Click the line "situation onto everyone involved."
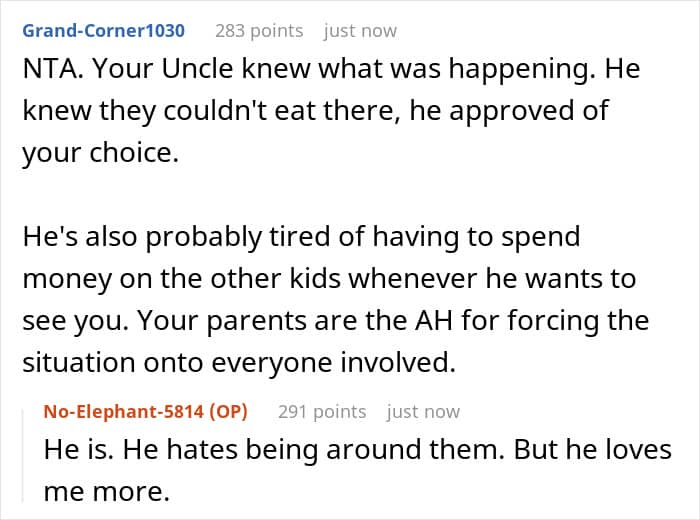The height and width of the screenshot is (520, 700). pyautogui.click(x=239, y=362)
